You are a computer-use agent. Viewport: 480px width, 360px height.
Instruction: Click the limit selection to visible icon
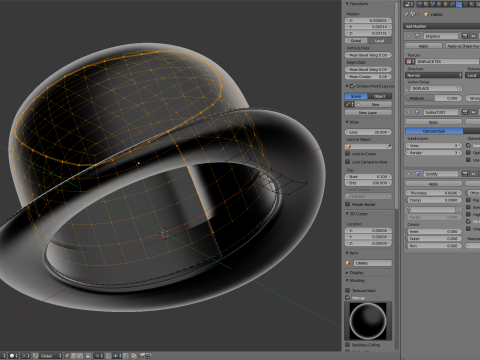[88, 356]
